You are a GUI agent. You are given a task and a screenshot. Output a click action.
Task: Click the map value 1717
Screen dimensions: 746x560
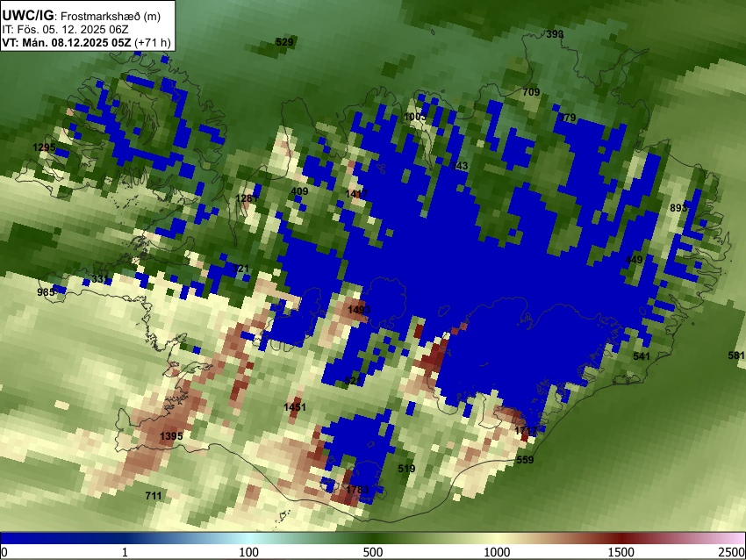click(x=527, y=431)
